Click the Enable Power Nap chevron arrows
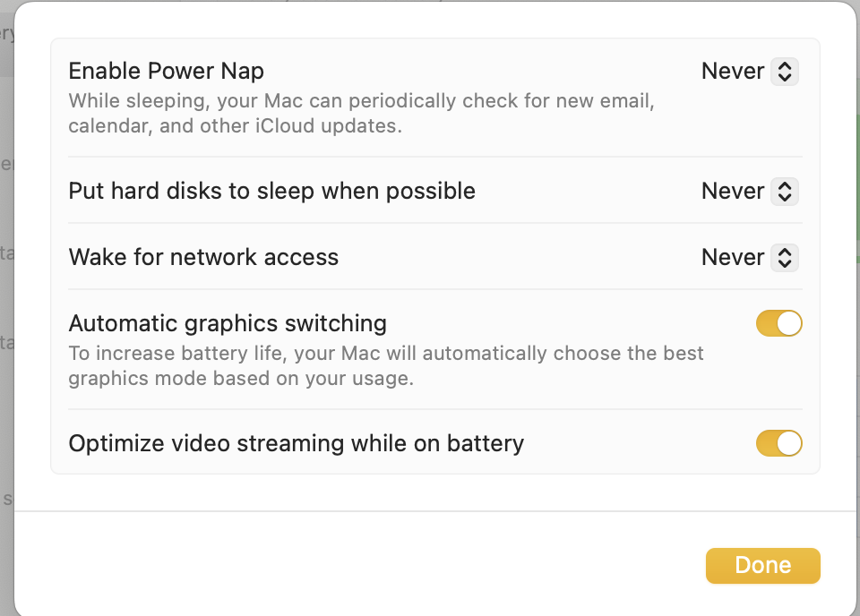 point(784,72)
